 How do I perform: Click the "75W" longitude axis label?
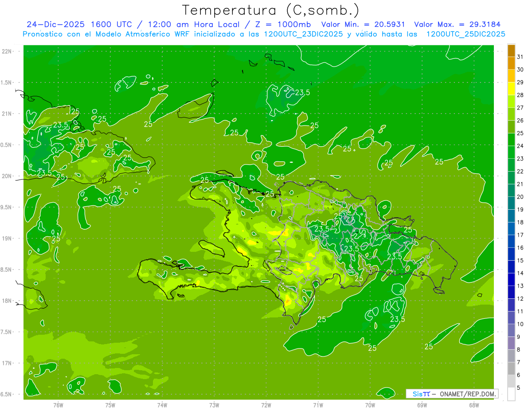tap(110, 405)
